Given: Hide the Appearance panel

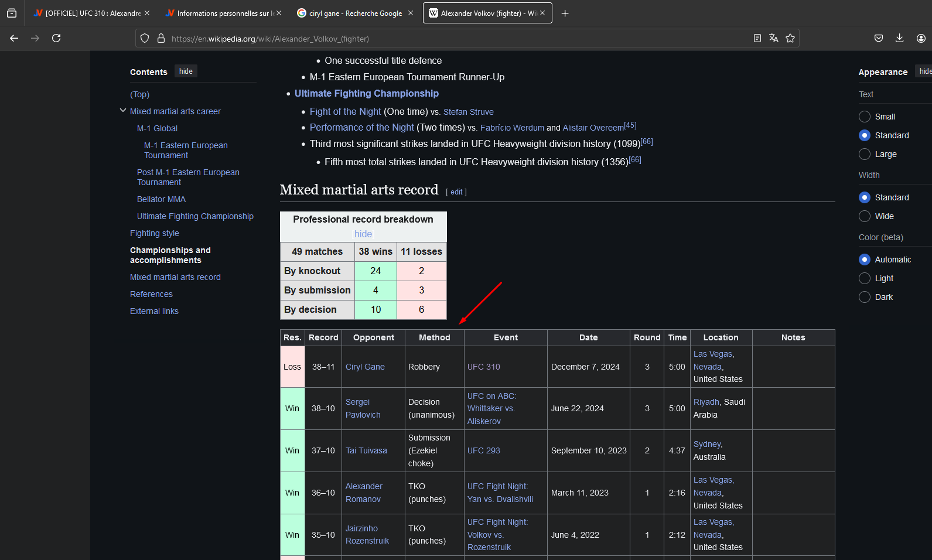Looking at the screenshot, I should click(x=924, y=71).
